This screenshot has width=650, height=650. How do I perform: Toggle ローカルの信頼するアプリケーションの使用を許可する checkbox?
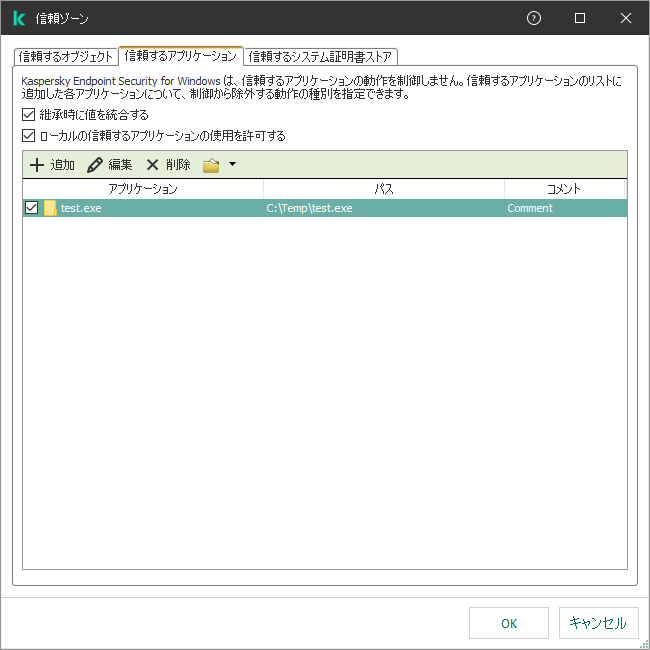point(28,136)
